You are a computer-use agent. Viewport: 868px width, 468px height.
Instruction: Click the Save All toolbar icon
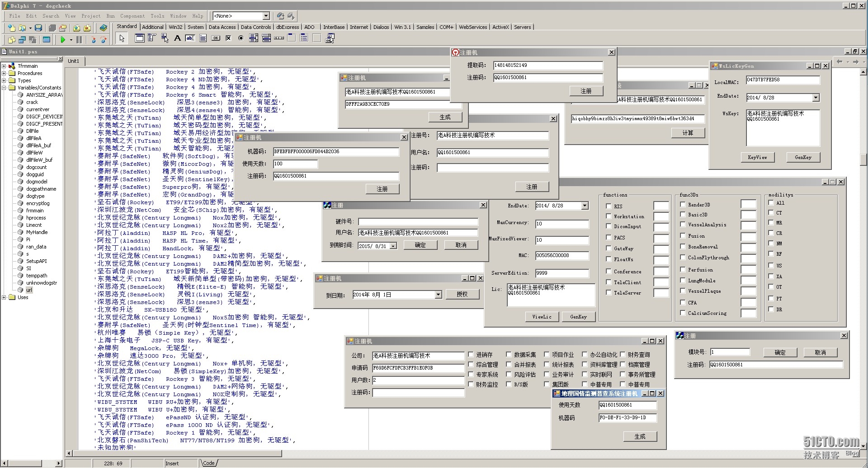pyautogui.click(x=52, y=28)
